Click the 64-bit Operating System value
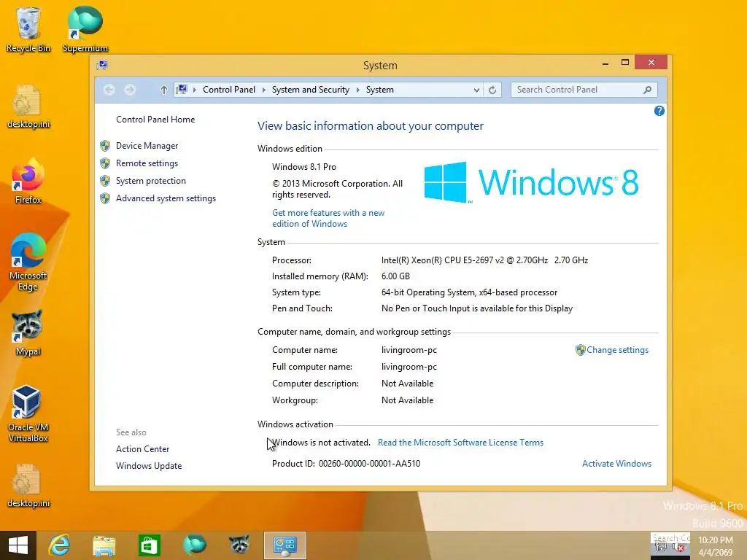The height and width of the screenshot is (560, 747). pyautogui.click(x=469, y=292)
